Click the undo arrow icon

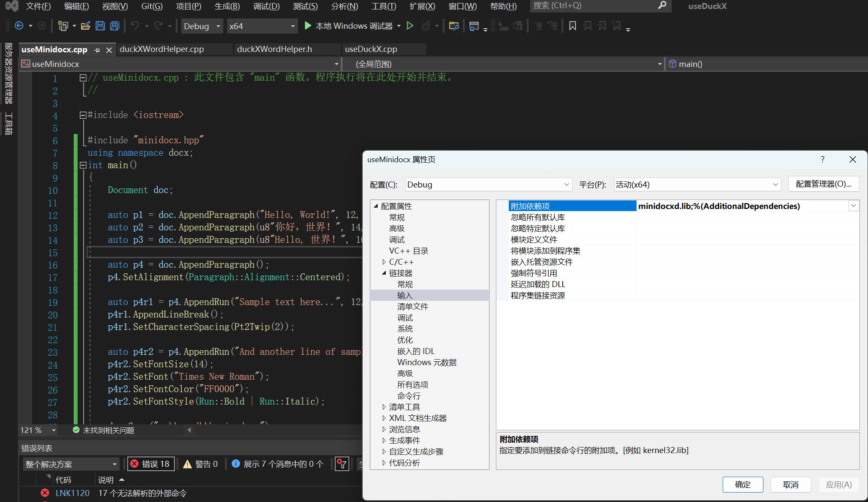[135, 26]
